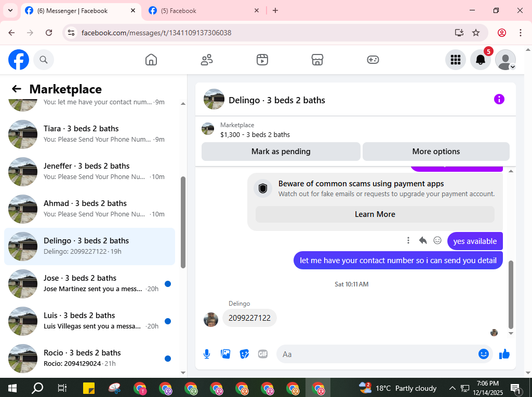This screenshot has height=397, width=532.
Task: Install app icon in address bar
Action: [x=459, y=33]
